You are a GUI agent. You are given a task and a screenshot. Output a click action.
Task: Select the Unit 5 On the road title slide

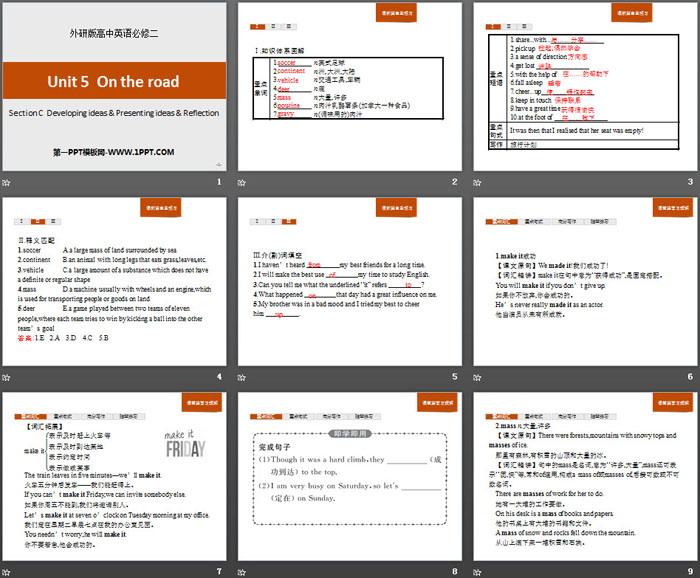[x=115, y=86]
